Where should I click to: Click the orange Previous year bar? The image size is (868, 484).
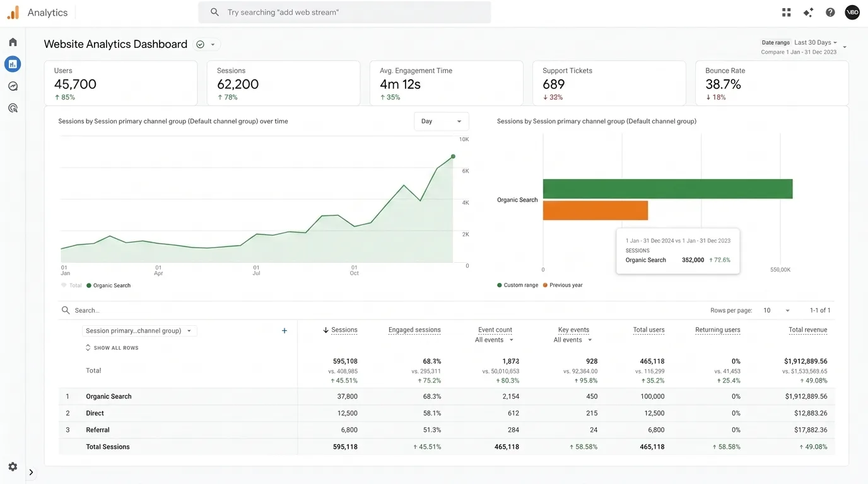coord(595,210)
